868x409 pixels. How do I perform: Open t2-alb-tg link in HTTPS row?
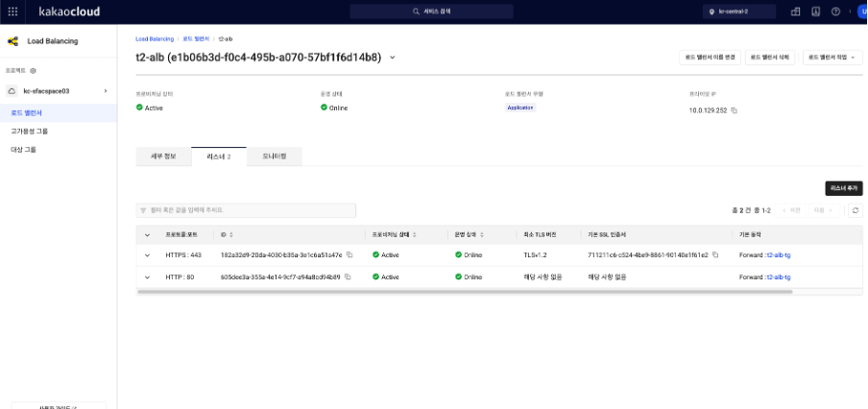coord(779,255)
